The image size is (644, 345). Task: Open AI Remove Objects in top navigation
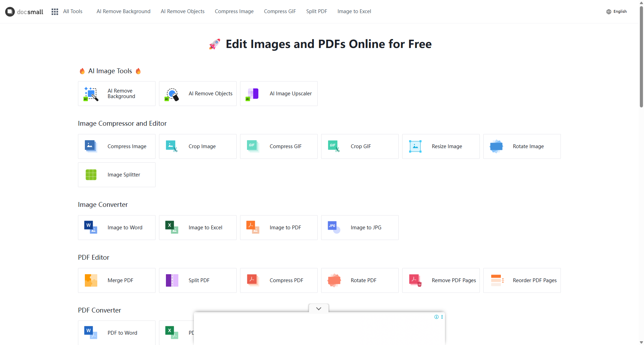(x=182, y=11)
